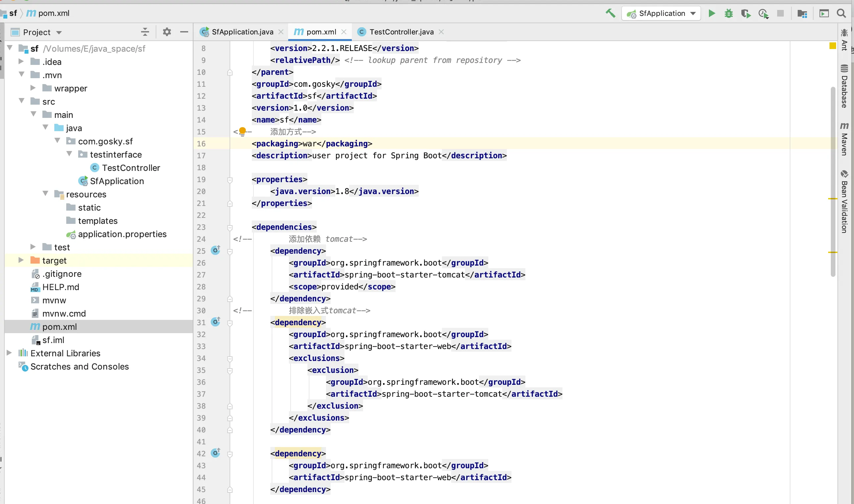This screenshot has width=854, height=504.
Task: Start debugging with the bug icon
Action: (729, 13)
